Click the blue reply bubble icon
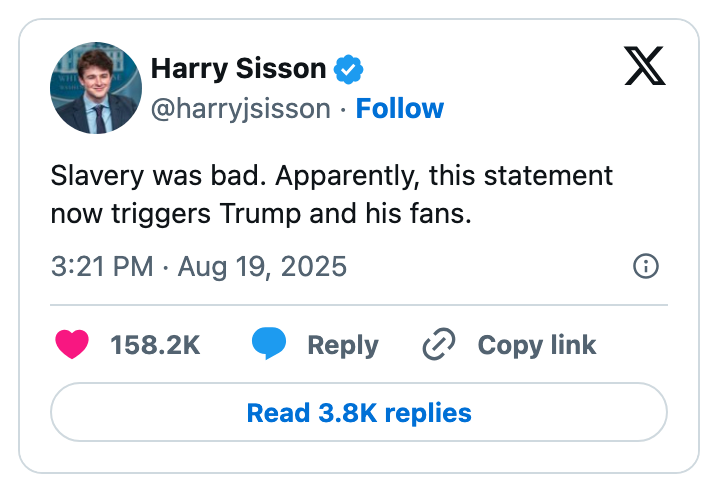Screen dimensions: 724x494 [269, 345]
